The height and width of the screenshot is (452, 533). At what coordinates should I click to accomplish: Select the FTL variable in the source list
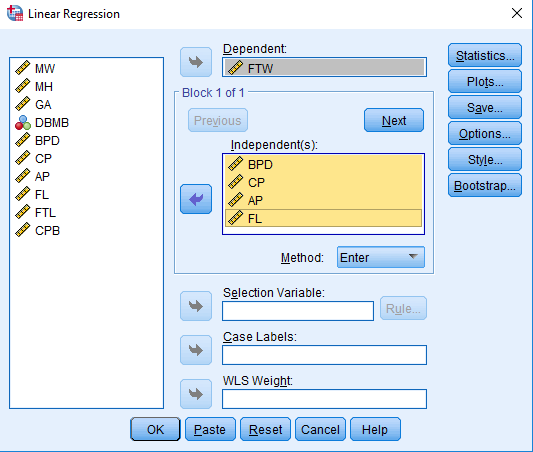tap(35, 213)
